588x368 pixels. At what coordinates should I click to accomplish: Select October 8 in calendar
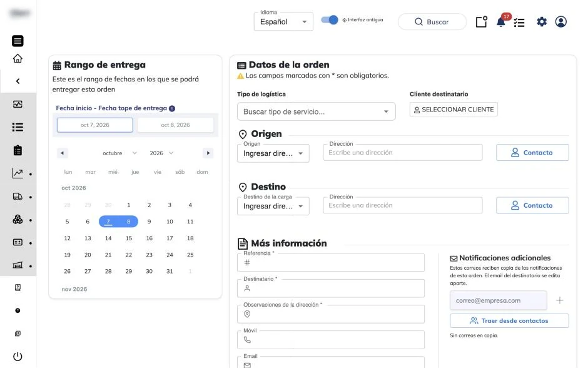[x=129, y=222]
